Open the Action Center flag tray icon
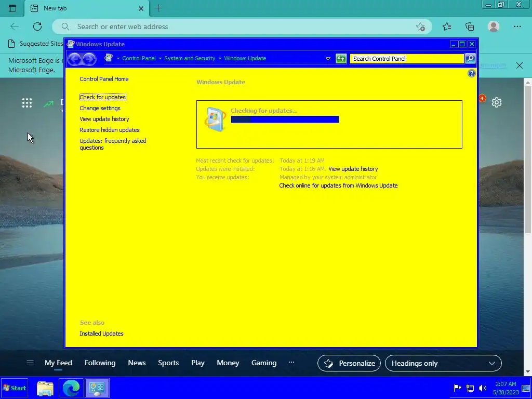 pyautogui.click(x=457, y=388)
